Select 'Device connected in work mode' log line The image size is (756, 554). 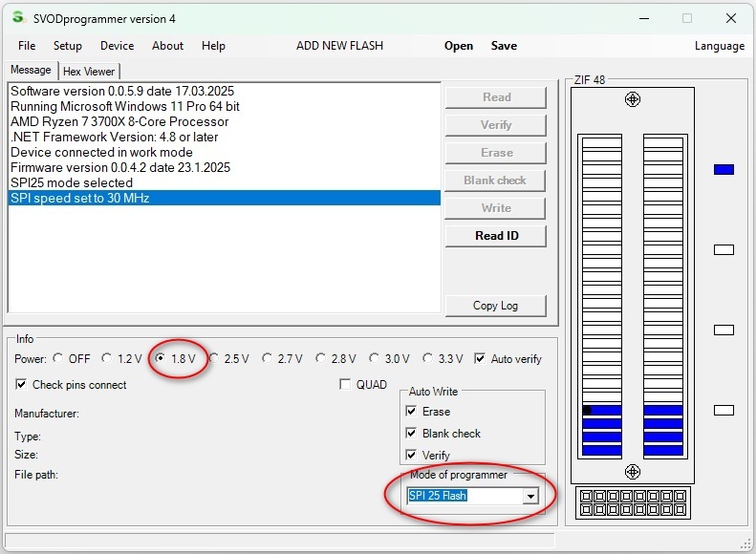coord(225,152)
